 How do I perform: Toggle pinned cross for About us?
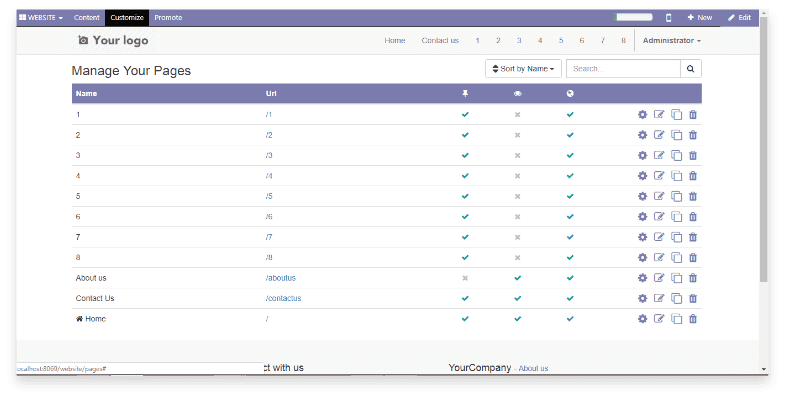465,278
